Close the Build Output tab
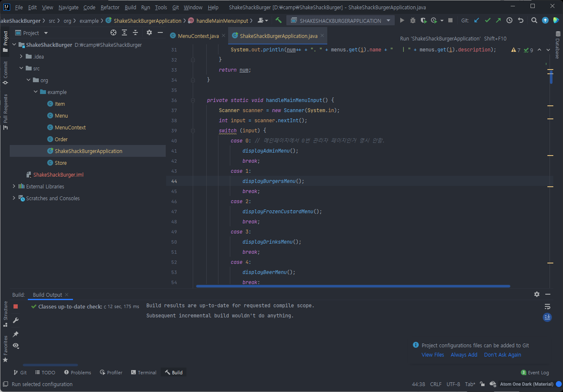The width and height of the screenshot is (563, 392). 67,295
